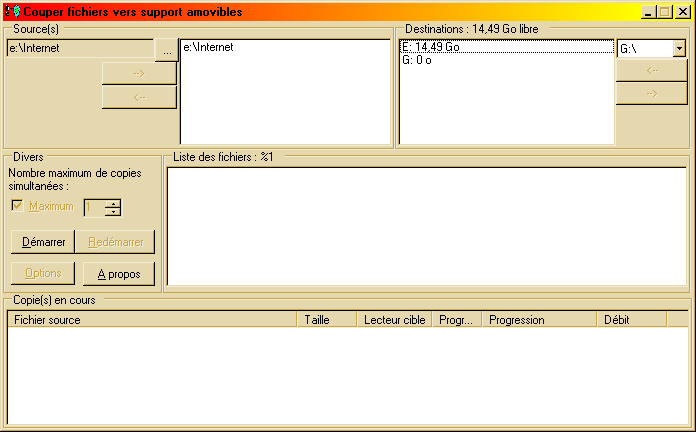This screenshot has height=432, width=696.
Task: Sort by the Taille column header
Action: 327,320
